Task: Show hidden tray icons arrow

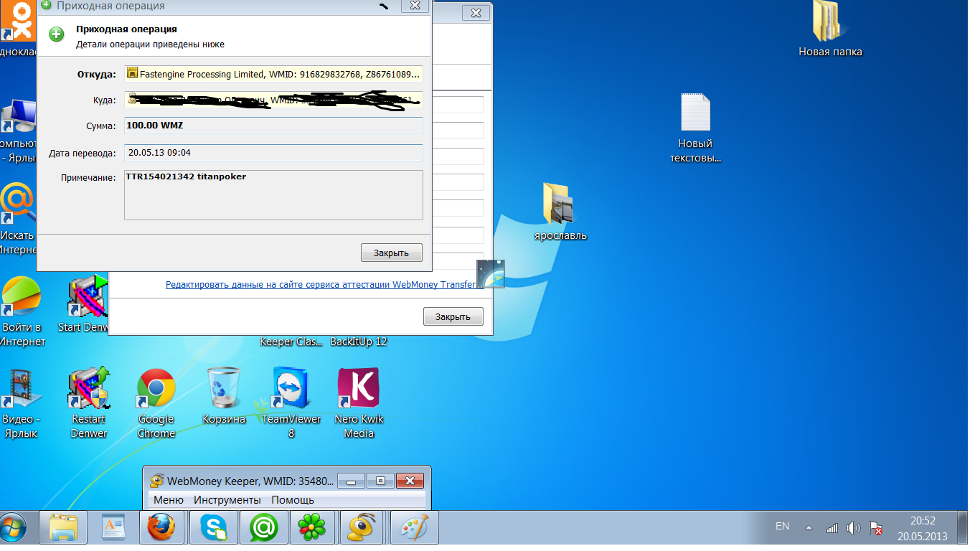Action: click(x=809, y=527)
